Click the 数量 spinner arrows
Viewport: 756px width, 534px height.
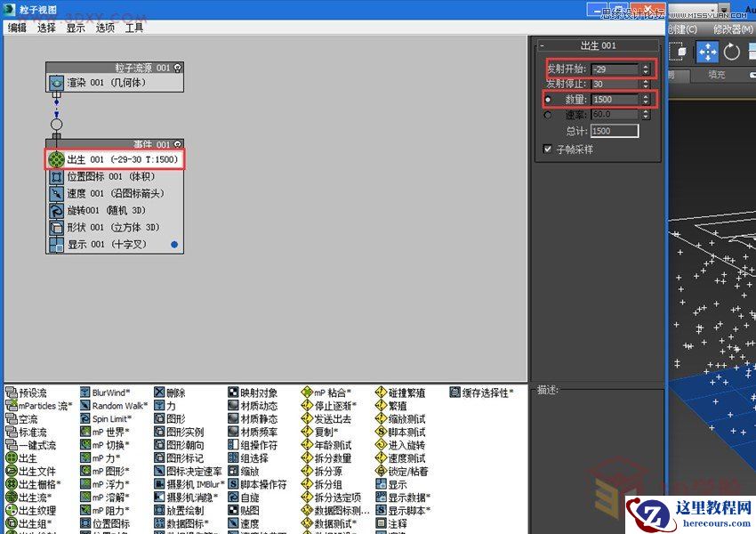point(646,100)
